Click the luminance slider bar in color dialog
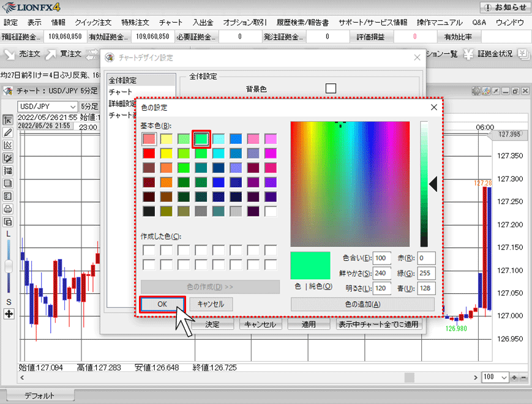 click(424, 184)
